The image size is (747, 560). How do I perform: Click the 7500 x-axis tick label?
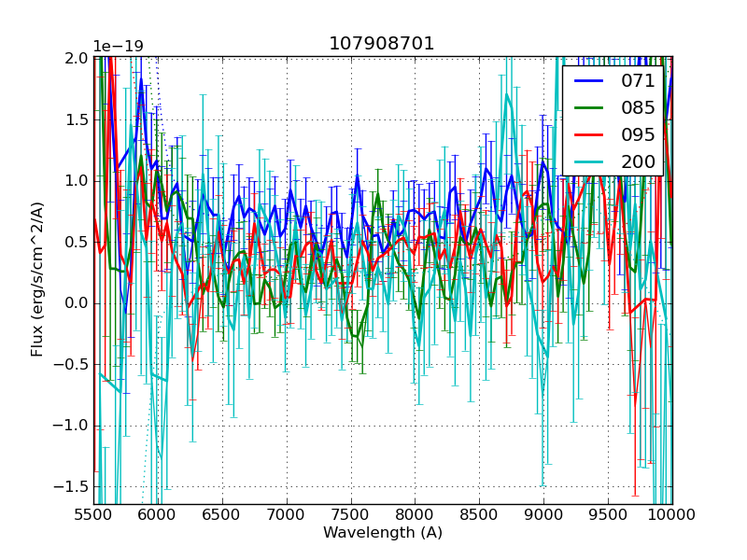tap(350, 515)
